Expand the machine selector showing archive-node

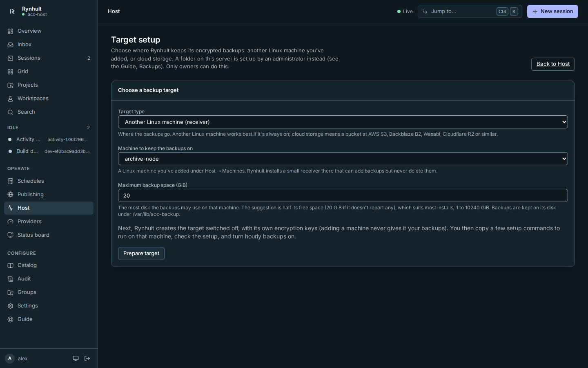(343, 159)
